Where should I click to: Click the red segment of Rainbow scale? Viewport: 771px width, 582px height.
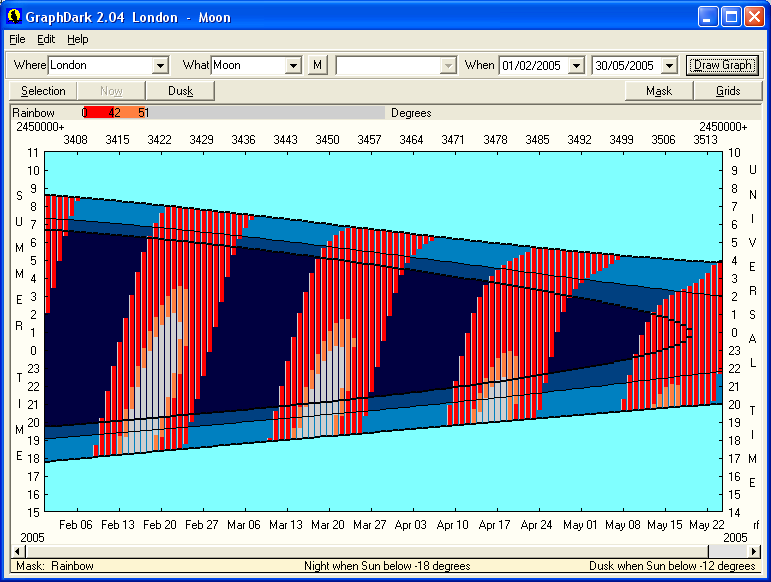[x=100, y=113]
